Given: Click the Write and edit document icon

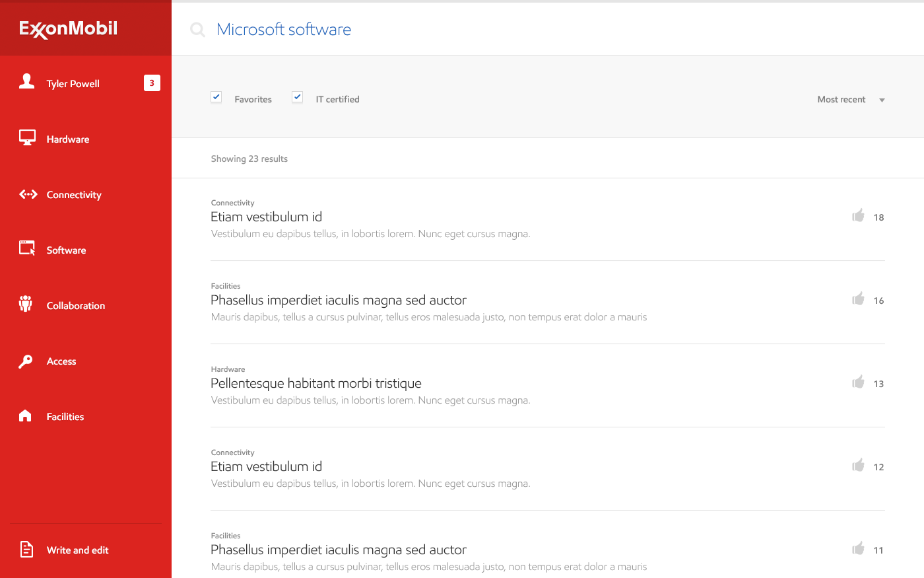Looking at the screenshot, I should [x=26, y=549].
